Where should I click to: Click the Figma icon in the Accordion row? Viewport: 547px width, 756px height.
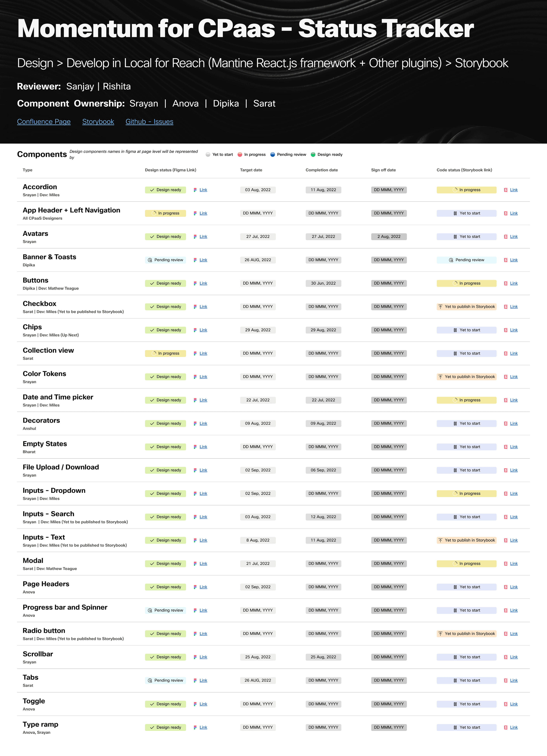tap(195, 190)
